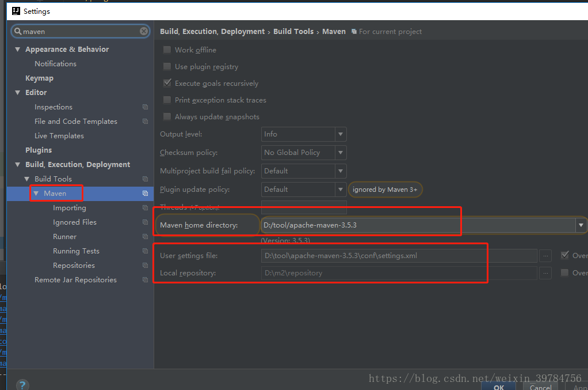Open Remote Jar Repositories page
The width and height of the screenshot is (588, 390).
pyautogui.click(x=75, y=279)
